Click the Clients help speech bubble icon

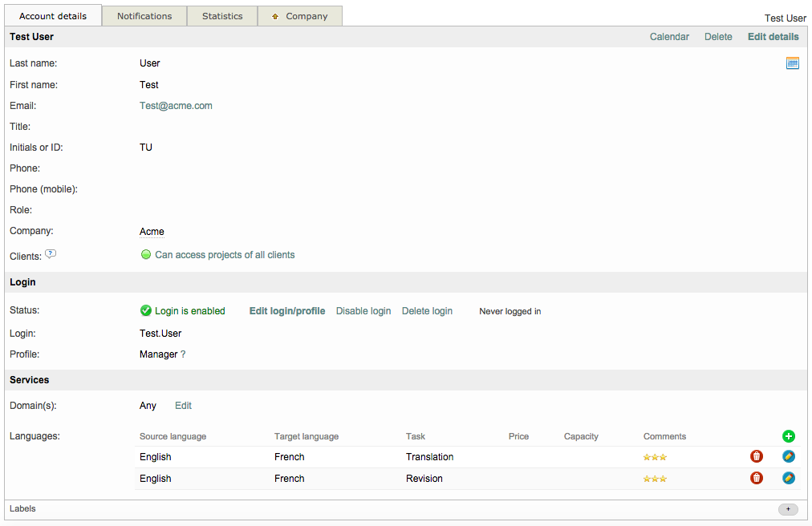51,254
